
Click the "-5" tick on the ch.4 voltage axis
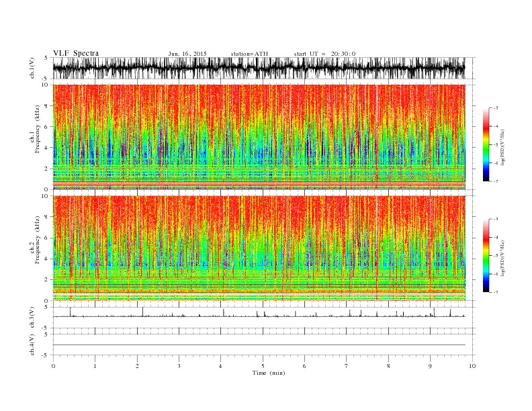tap(46, 355)
